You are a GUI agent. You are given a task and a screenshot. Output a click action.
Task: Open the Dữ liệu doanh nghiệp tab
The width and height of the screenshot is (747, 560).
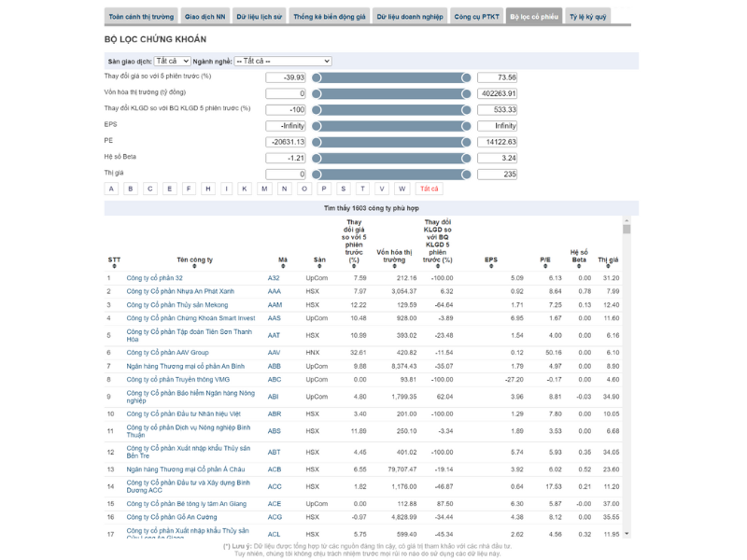pos(410,17)
